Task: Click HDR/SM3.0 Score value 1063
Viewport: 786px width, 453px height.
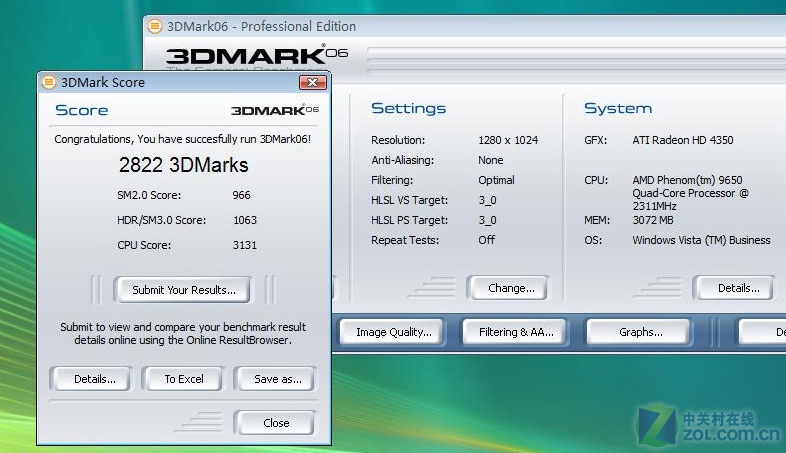Action: point(245,220)
